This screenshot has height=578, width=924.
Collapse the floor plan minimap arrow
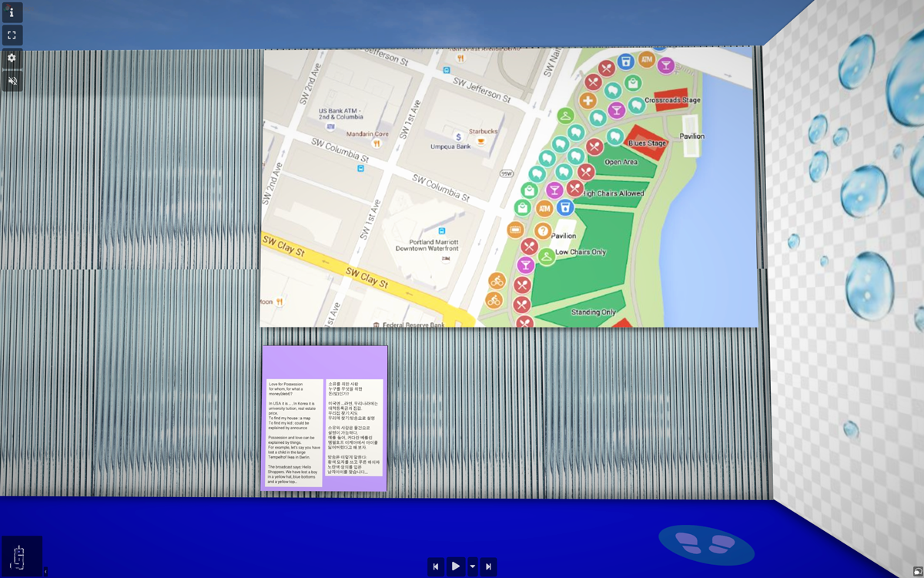click(45, 571)
